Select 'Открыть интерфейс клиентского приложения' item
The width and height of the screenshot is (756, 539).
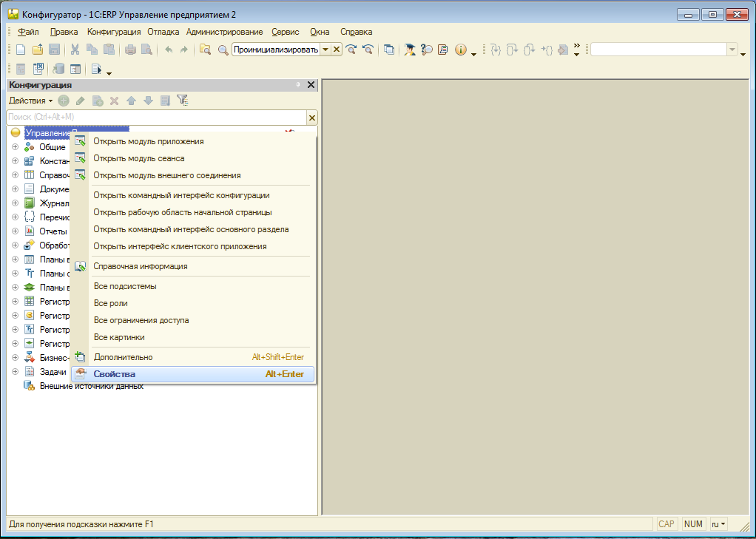[x=193, y=246]
